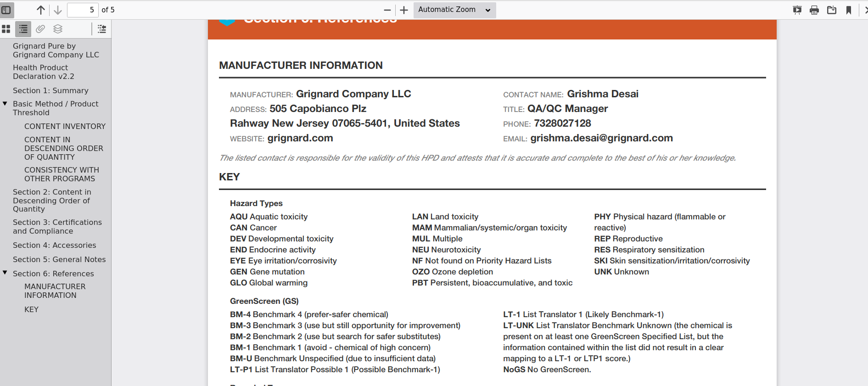Viewport: 868px width, 386px height.
Task: Collapse Section 6: References triangle
Action: click(x=5, y=273)
